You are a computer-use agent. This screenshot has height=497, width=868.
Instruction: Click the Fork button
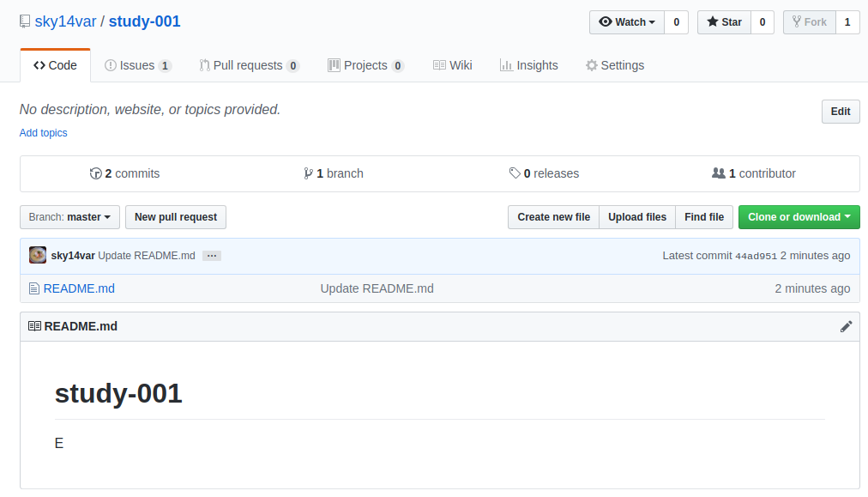810,22
